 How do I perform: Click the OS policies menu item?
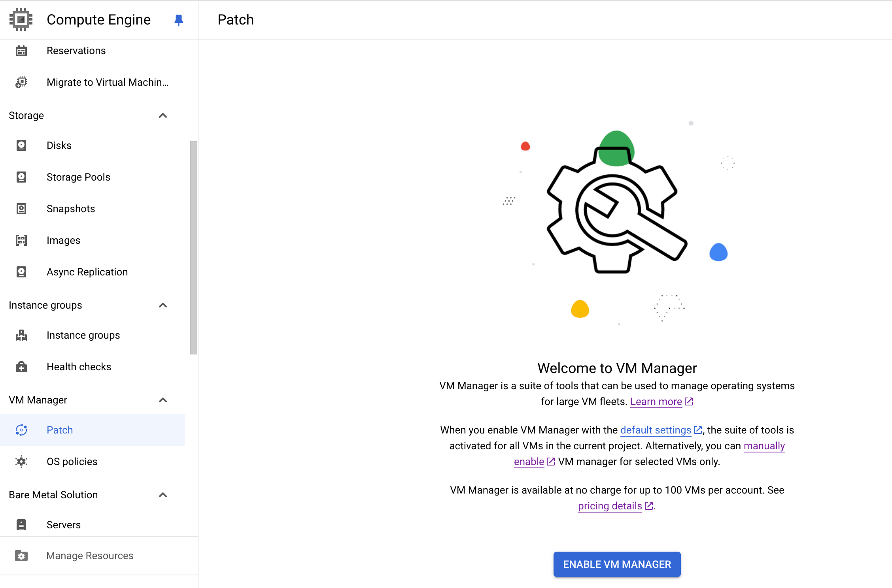pyautogui.click(x=72, y=462)
